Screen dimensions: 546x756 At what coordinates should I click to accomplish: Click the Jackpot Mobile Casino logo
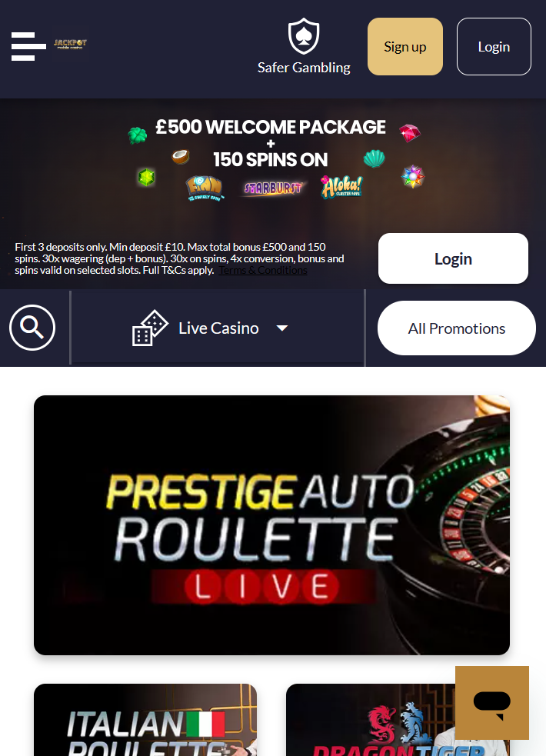pos(70,45)
